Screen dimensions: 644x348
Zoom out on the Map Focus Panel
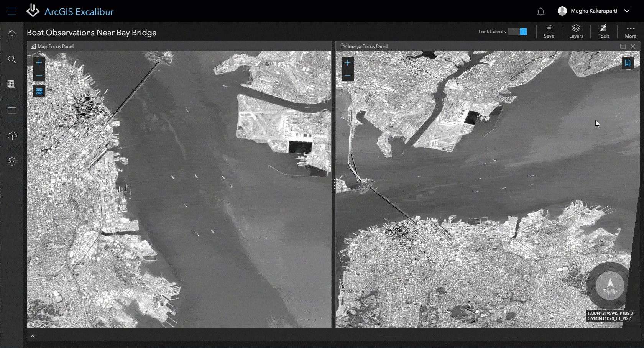[39, 75]
